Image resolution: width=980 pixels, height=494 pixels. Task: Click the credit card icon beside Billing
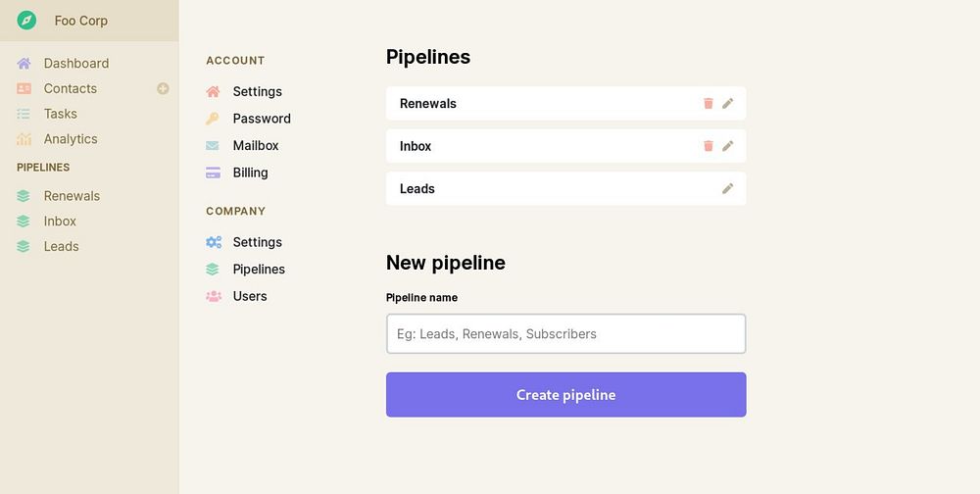point(213,173)
